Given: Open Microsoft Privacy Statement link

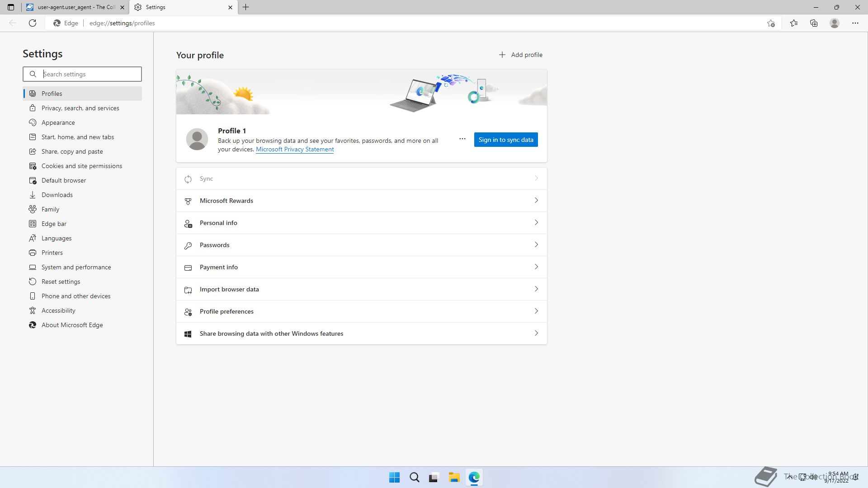Looking at the screenshot, I should [x=295, y=150].
